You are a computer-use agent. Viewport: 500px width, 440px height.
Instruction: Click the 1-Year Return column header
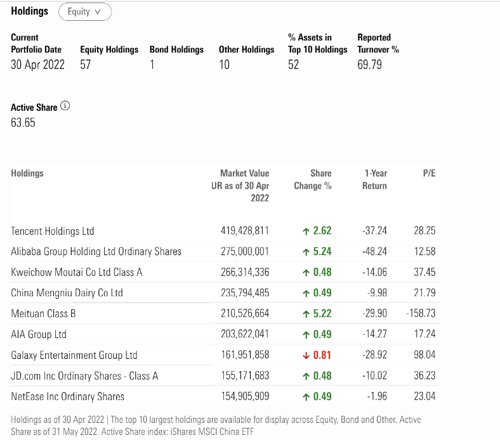click(x=375, y=180)
